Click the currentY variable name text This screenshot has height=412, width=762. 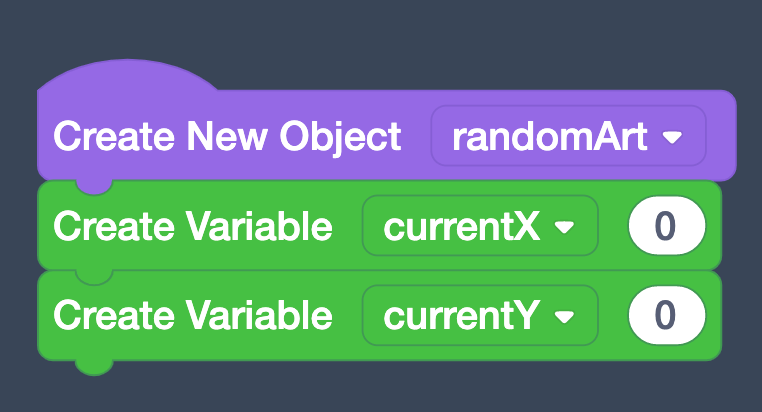[x=462, y=316]
